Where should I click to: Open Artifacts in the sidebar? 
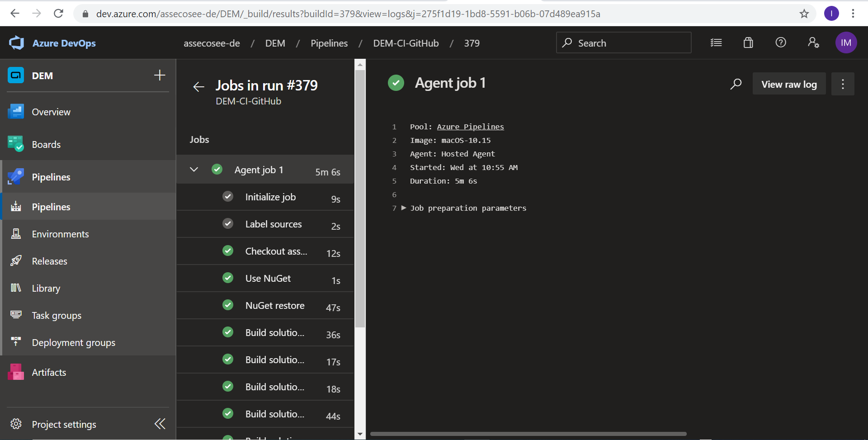(88, 372)
